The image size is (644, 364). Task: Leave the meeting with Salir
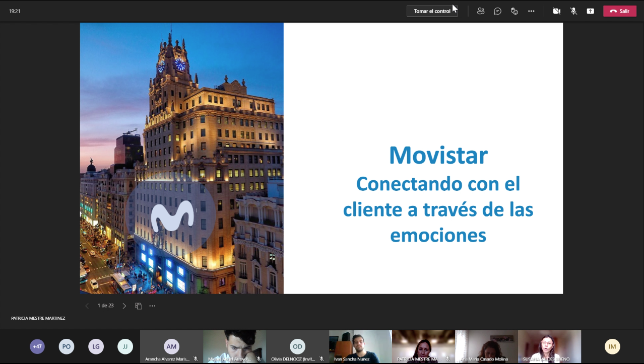(620, 11)
